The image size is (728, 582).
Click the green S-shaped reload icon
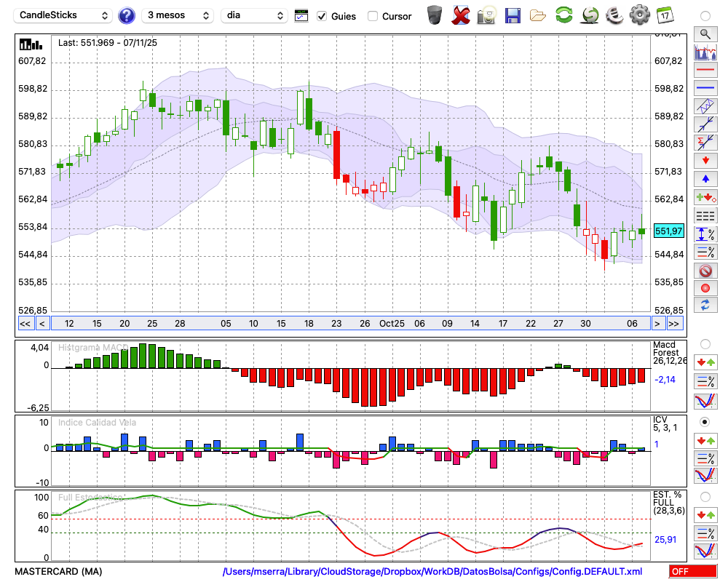(590, 15)
